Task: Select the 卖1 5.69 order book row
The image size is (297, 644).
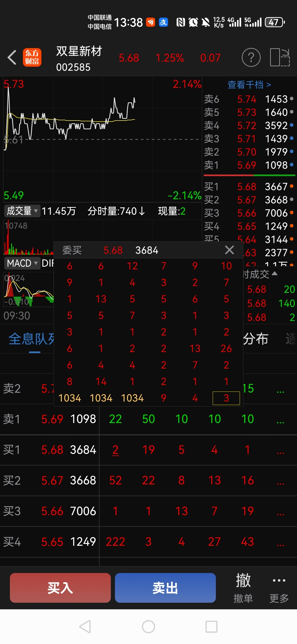Action: (249, 165)
